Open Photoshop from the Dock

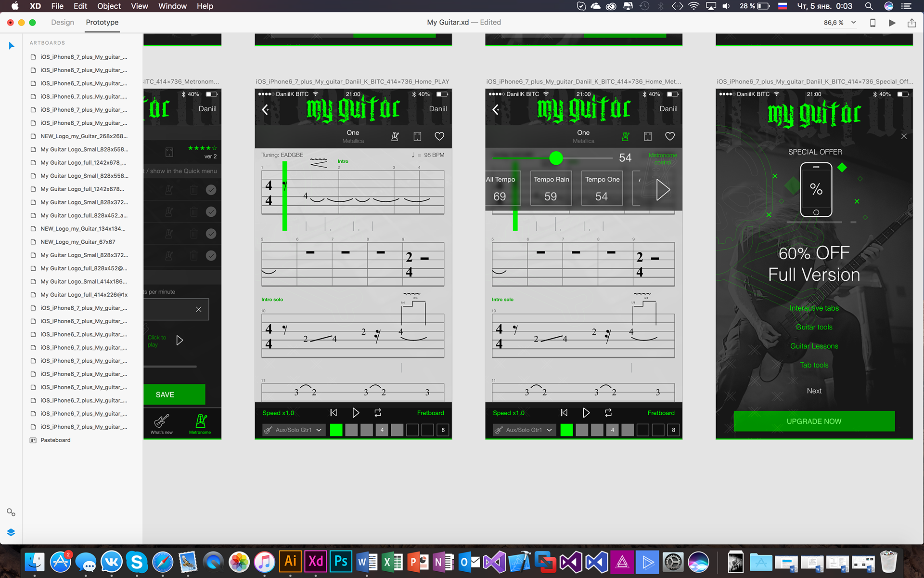click(341, 562)
